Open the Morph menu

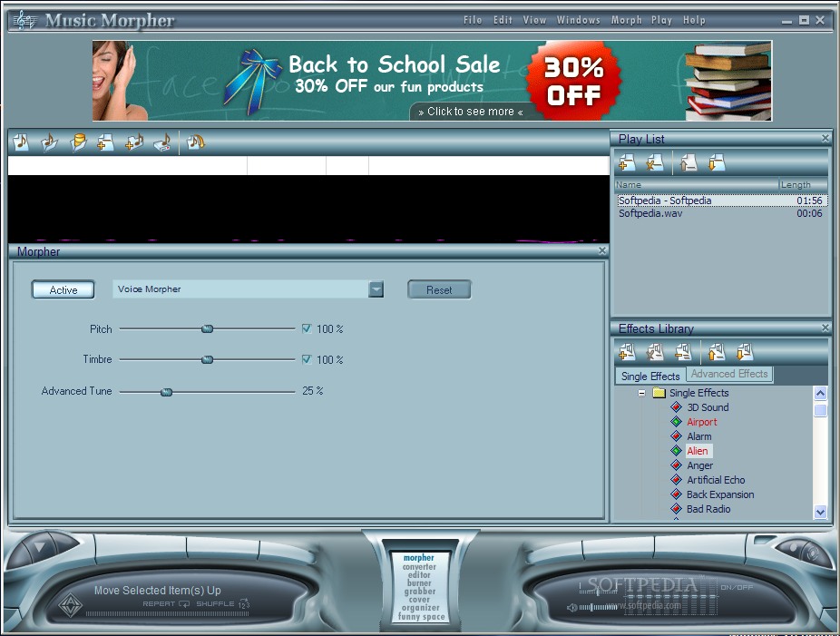[626, 20]
